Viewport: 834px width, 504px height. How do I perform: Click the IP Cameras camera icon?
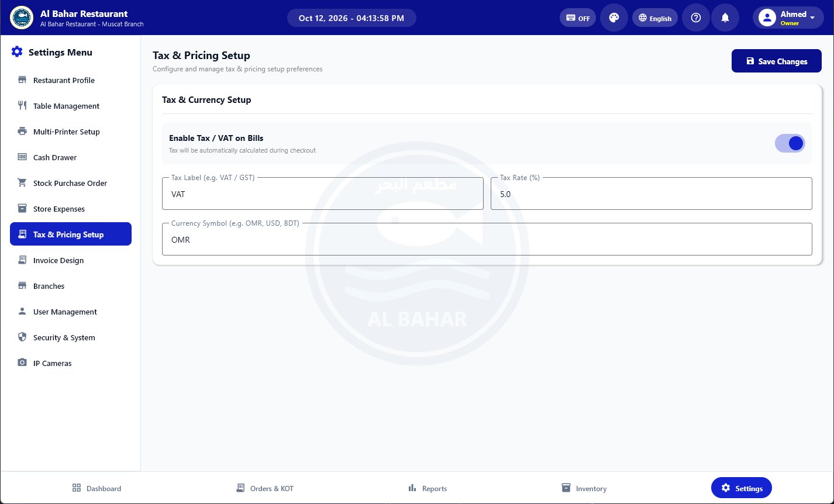coord(22,363)
